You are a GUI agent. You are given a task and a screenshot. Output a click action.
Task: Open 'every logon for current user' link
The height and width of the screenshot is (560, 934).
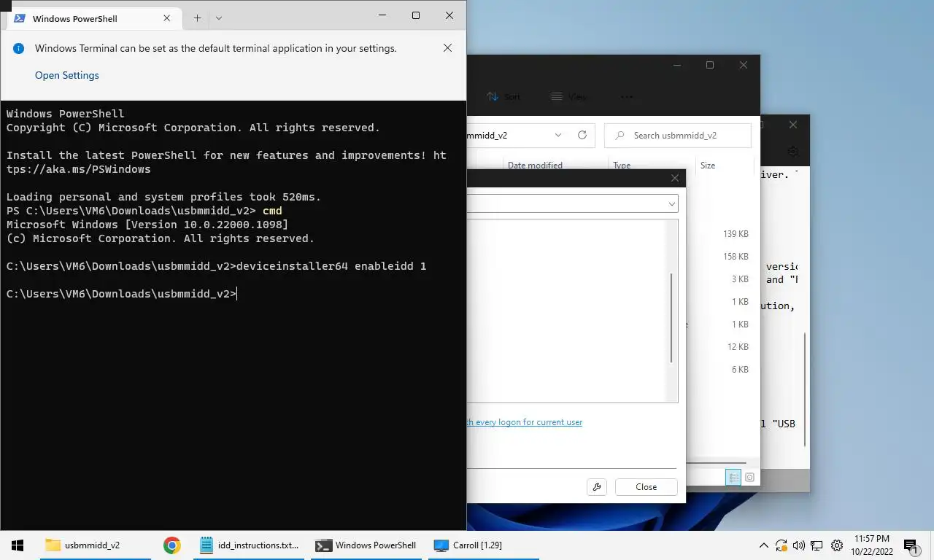click(x=525, y=422)
